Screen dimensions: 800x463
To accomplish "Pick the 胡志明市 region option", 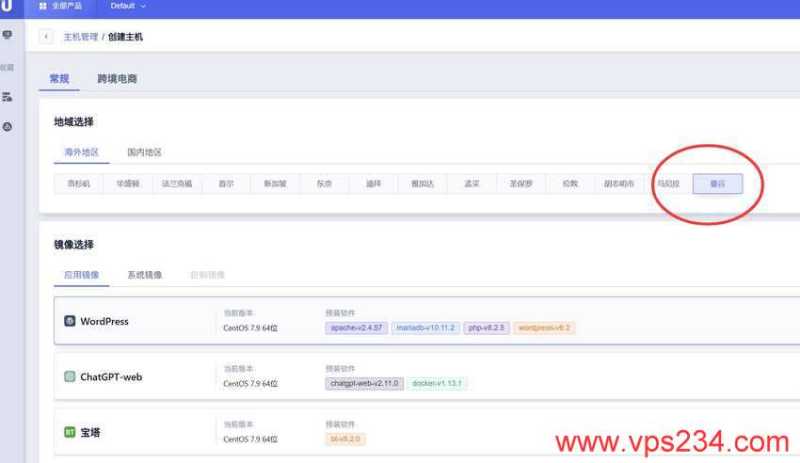I will click(x=619, y=184).
